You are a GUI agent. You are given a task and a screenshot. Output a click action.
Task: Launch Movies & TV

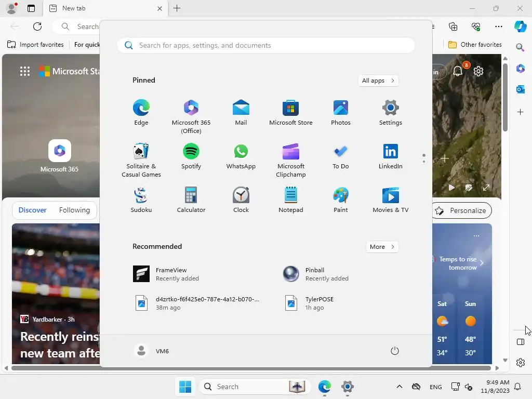point(391,200)
